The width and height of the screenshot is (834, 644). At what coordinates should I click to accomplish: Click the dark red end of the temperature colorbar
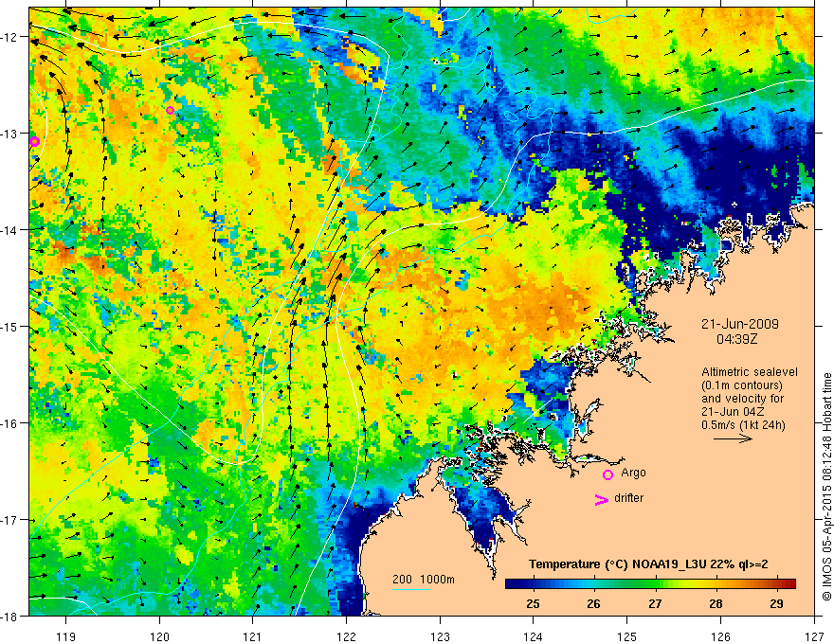click(789, 584)
